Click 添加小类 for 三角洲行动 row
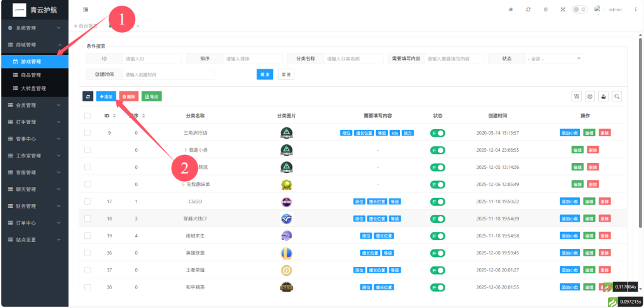The width and height of the screenshot is (644, 308). (x=570, y=133)
